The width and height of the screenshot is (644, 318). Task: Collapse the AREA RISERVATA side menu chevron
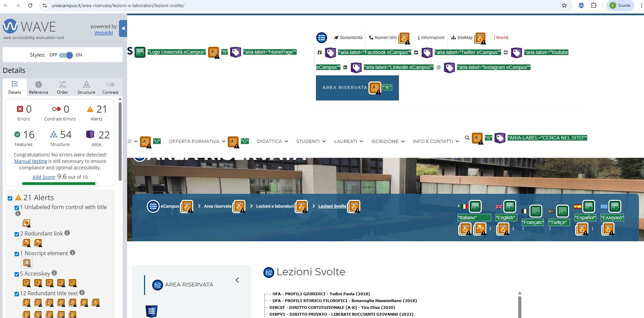237,280
